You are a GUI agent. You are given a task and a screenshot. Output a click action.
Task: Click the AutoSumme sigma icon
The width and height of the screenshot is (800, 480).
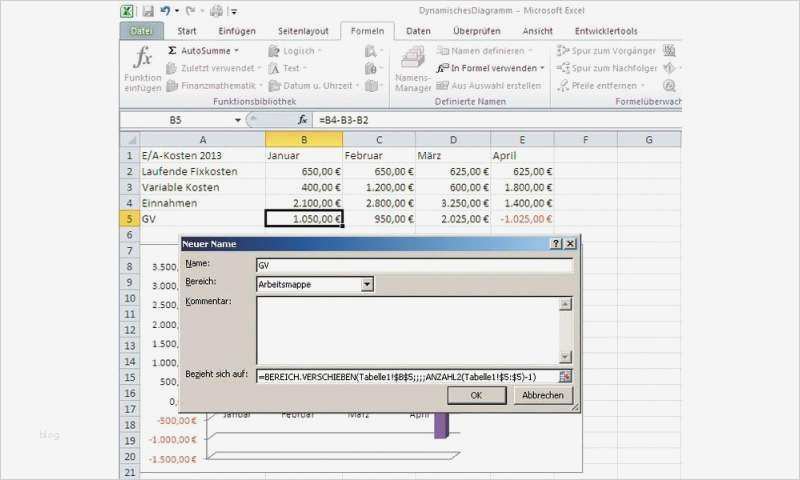172,50
